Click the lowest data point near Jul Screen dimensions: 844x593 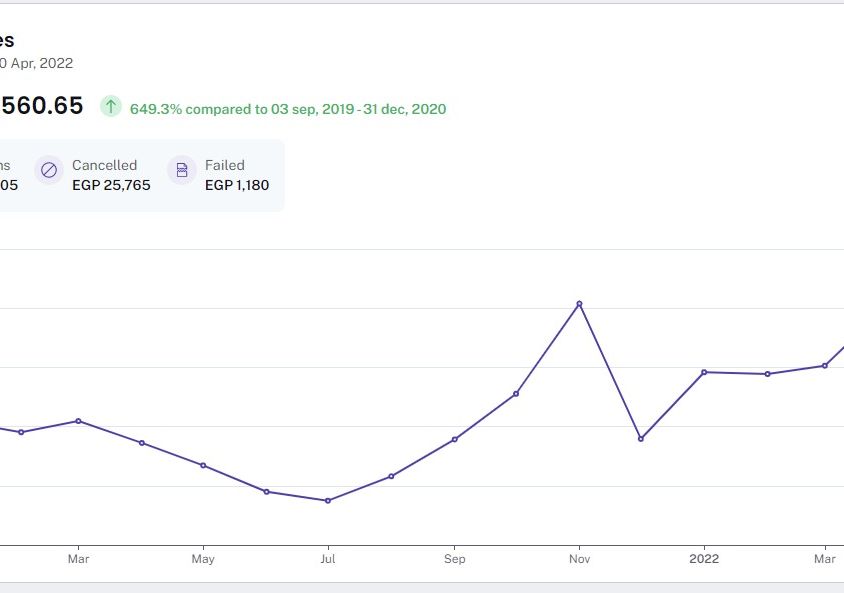pos(328,500)
